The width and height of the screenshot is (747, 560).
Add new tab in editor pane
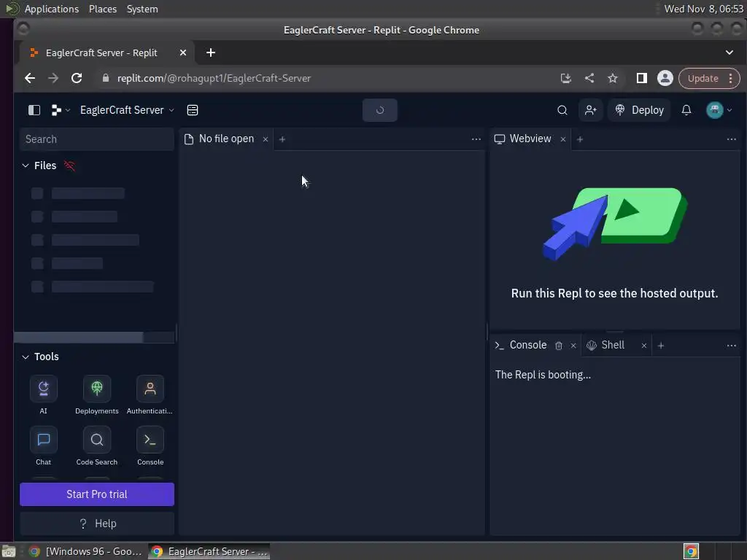[282, 139]
